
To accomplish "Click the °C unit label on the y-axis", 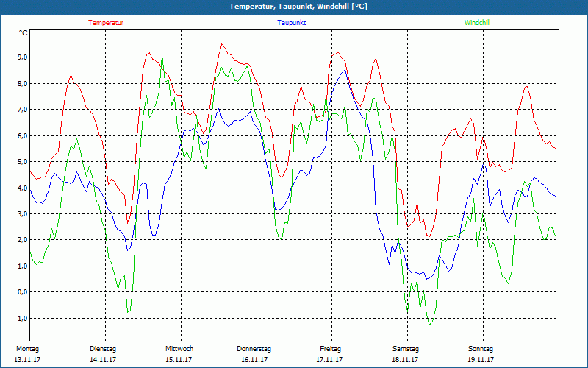I will click(x=24, y=33).
